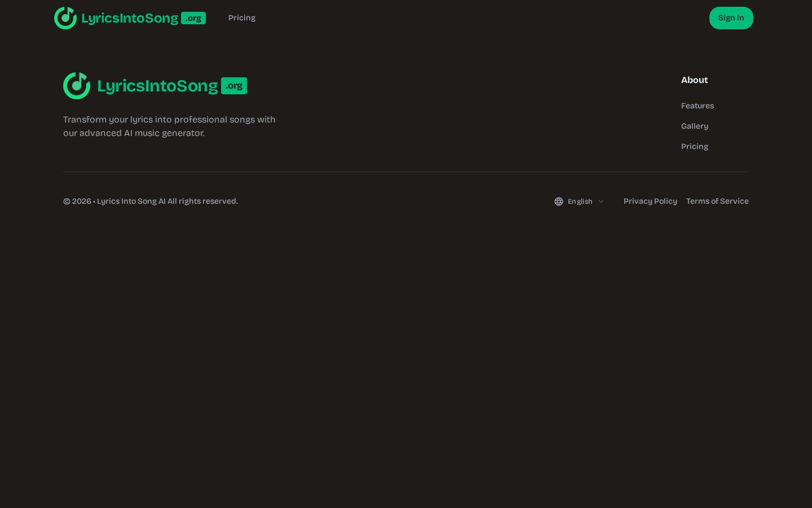Click the footer LyricsIntoSong wordmark text

tap(157, 86)
